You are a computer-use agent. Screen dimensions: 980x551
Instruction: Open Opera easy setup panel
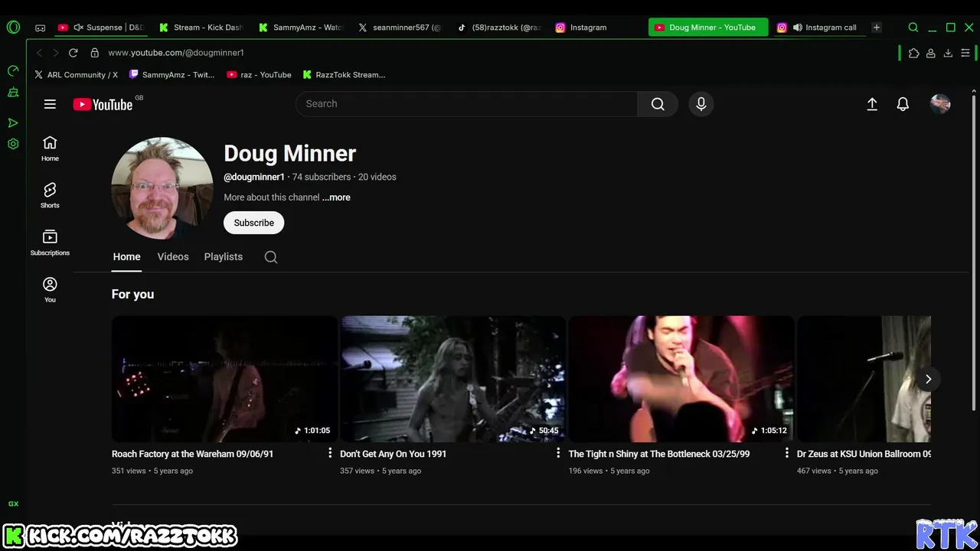(x=965, y=53)
